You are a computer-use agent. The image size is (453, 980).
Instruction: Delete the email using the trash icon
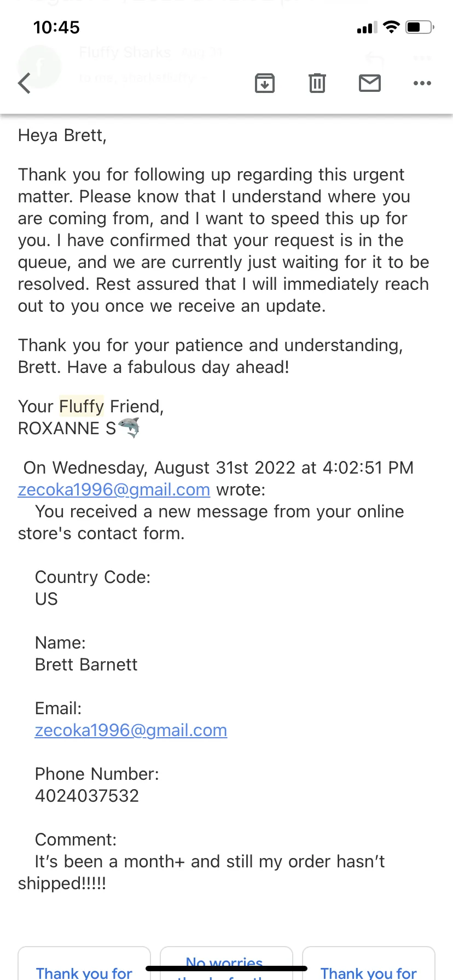point(317,83)
